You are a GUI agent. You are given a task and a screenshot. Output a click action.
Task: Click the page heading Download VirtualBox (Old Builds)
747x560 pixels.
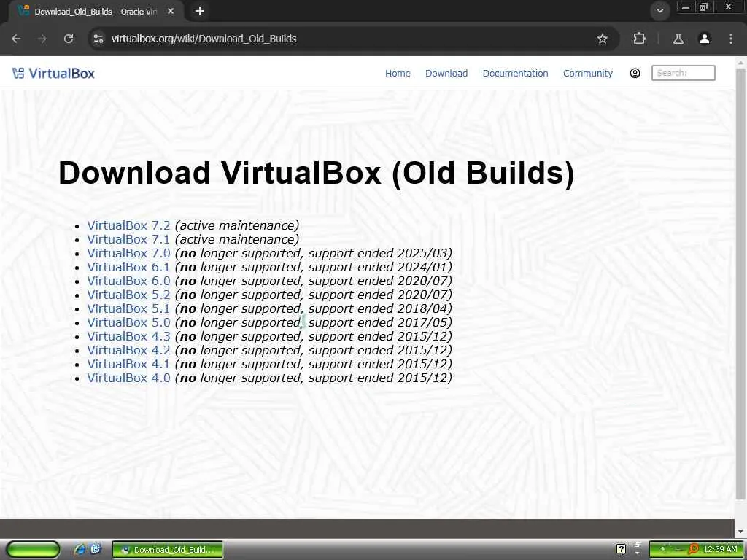click(317, 173)
